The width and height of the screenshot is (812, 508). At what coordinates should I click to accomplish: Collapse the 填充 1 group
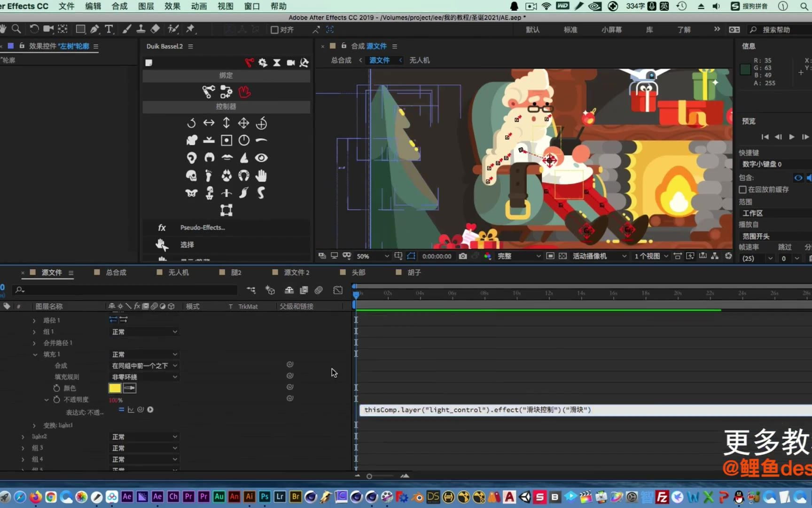pyautogui.click(x=35, y=354)
